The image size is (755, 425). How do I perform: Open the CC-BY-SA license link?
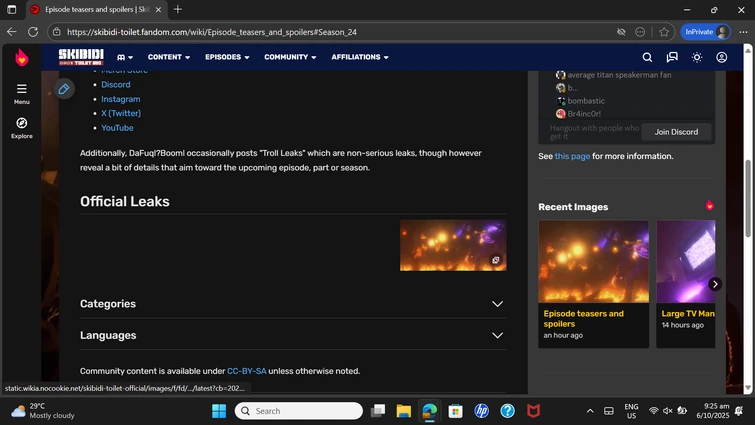247,371
